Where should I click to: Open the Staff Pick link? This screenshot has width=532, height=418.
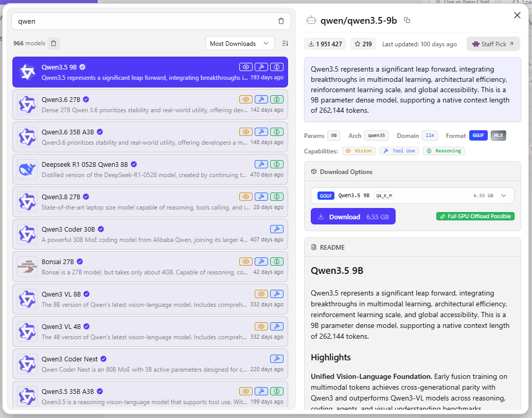(493, 44)
